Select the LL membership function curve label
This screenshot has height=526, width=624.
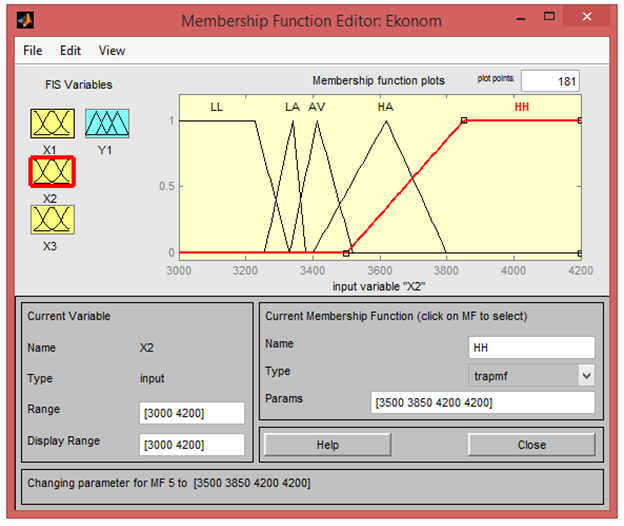pos(217,106)
